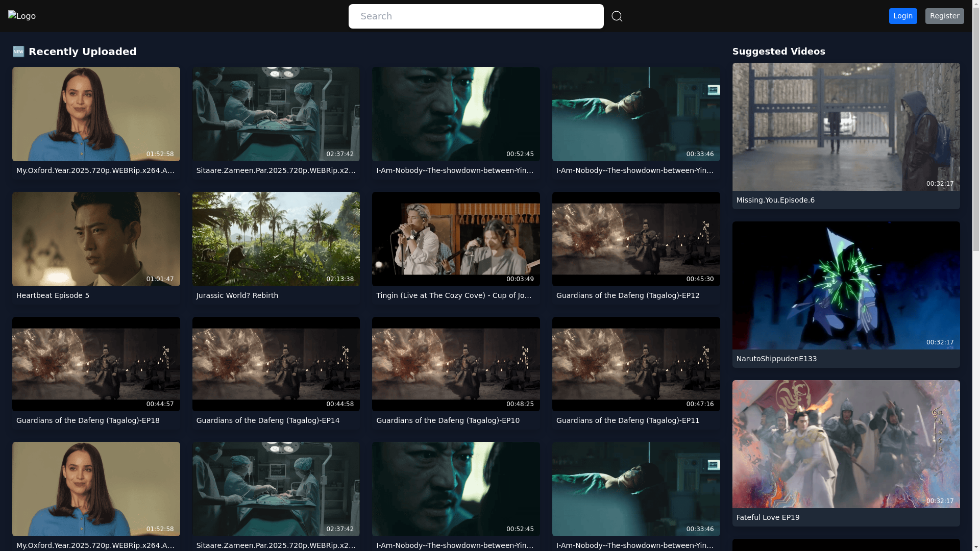The width and height of the screenshot is (980, 551).
Task: Click the 02:13:38 duration badge
Action: tap(340, 279)
